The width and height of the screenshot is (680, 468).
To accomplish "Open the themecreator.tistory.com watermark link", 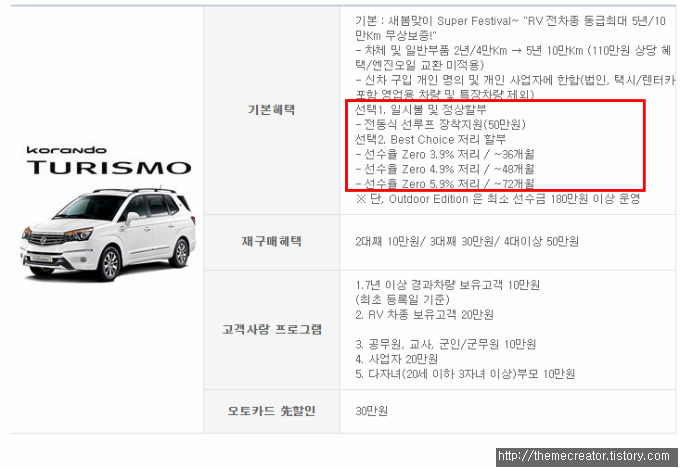I will pos(584,456).
